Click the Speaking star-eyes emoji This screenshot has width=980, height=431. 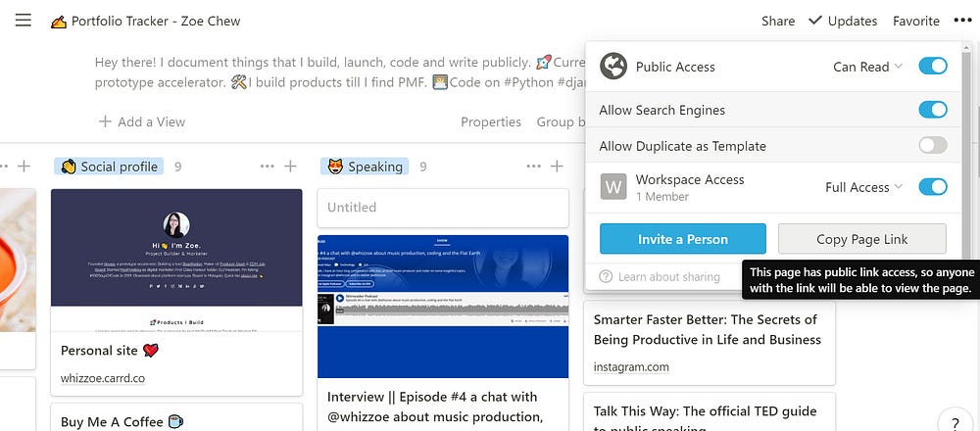click(335, 167)
